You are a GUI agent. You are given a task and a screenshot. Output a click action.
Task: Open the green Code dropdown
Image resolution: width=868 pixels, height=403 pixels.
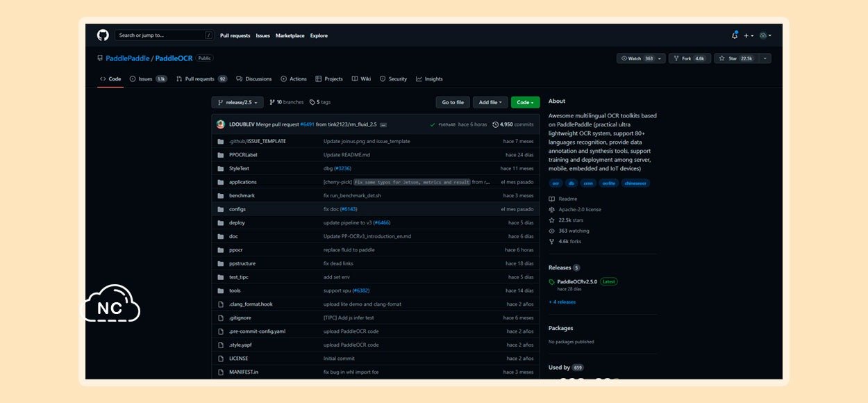click(525, 102)
